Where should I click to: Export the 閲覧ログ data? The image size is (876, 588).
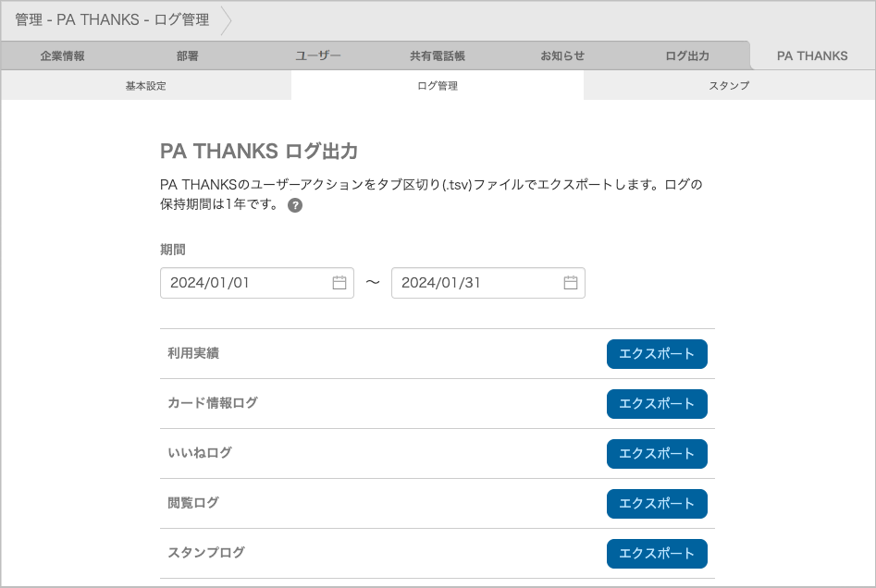[657, 504]
